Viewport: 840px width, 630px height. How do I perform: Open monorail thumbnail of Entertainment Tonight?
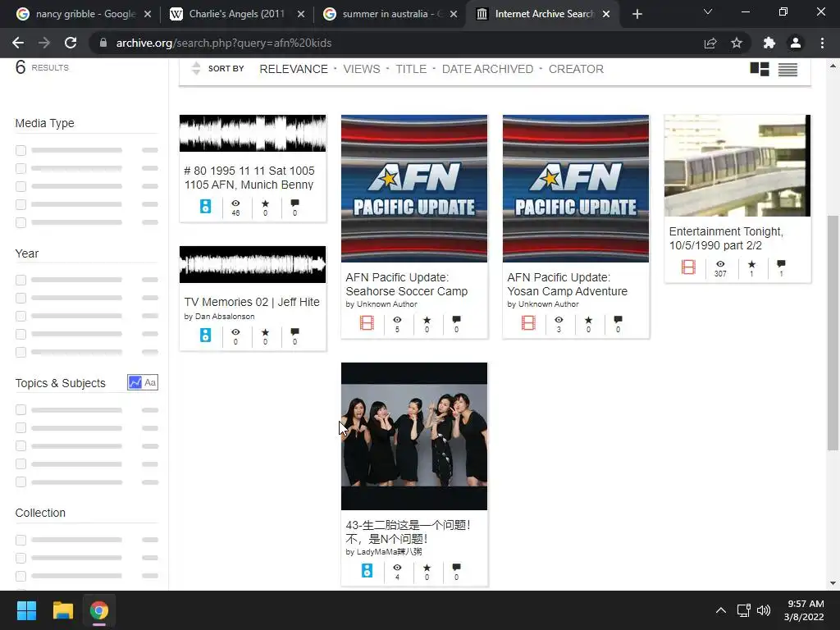(737, 166)
